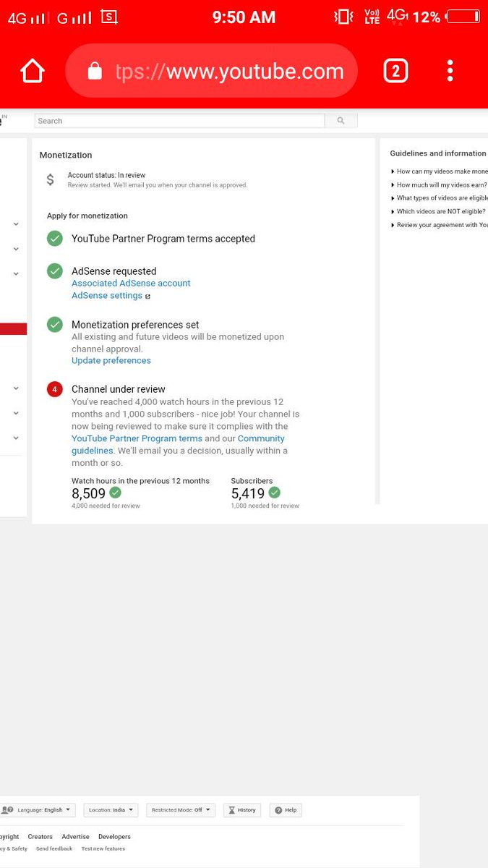
Task: Click the 'Channel under review' heading
Action: [119, 389]
